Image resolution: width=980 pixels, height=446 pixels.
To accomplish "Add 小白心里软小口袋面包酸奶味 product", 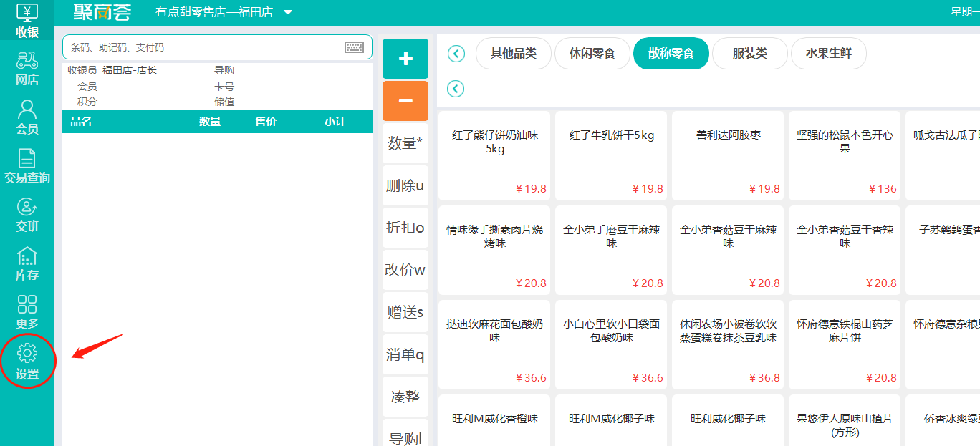I will click(x=611, y=344).
